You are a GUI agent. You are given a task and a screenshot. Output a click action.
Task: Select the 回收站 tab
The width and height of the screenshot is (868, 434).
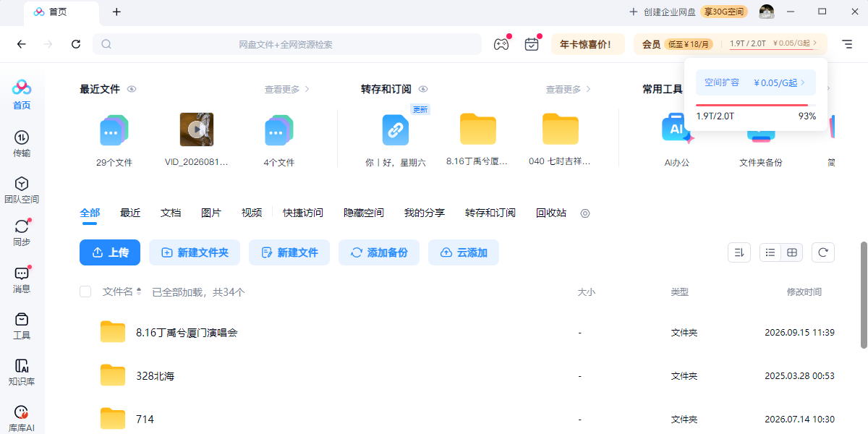coord(551,213)
